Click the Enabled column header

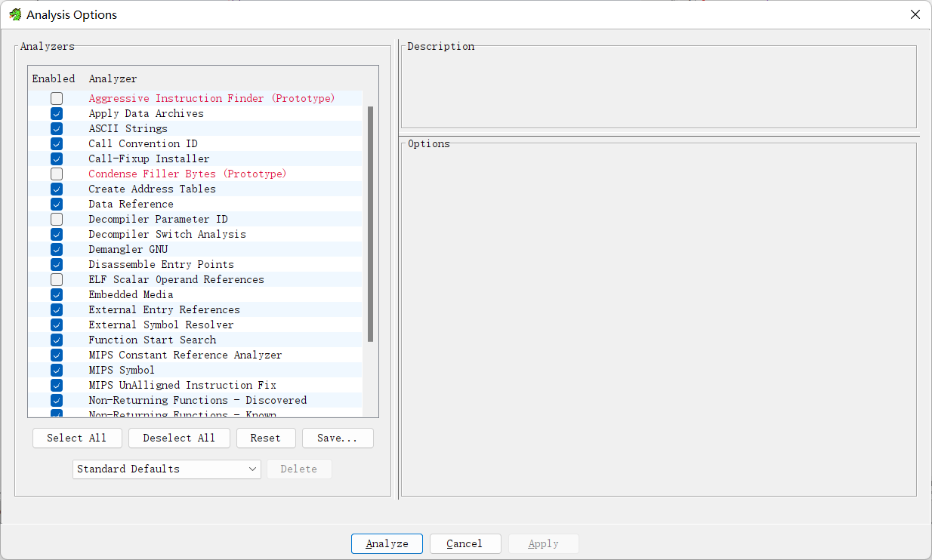[x=54, y=78]
